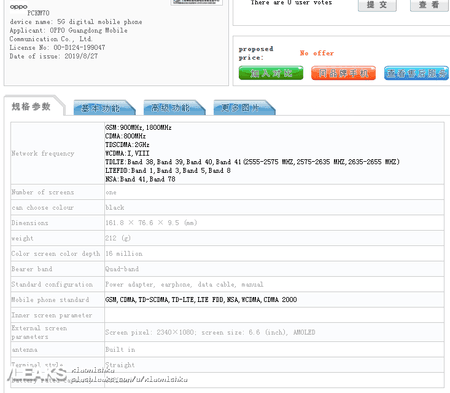Screen dimensions: 450x393
Task: Click the 'weight' row label
Action: 22,238
